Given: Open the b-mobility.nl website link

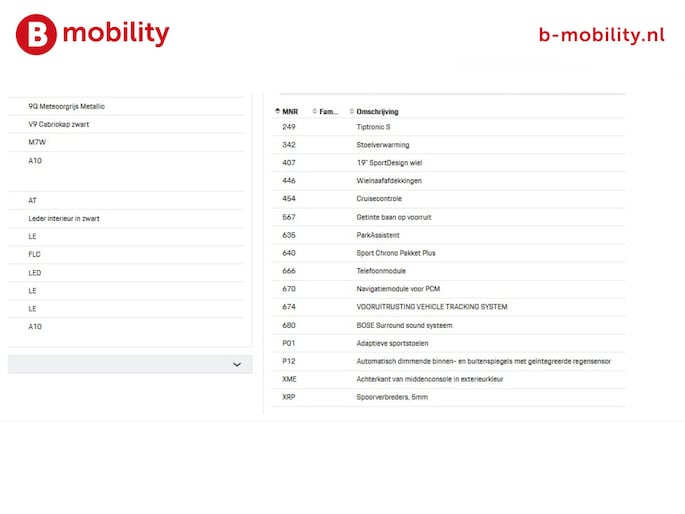Looking at the screenshot, I should click(601, 34).
